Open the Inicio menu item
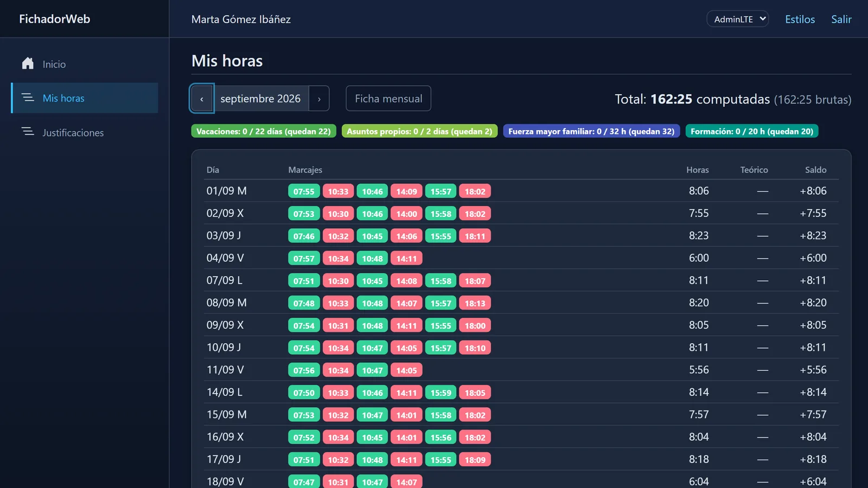 [x=85, y=64]
